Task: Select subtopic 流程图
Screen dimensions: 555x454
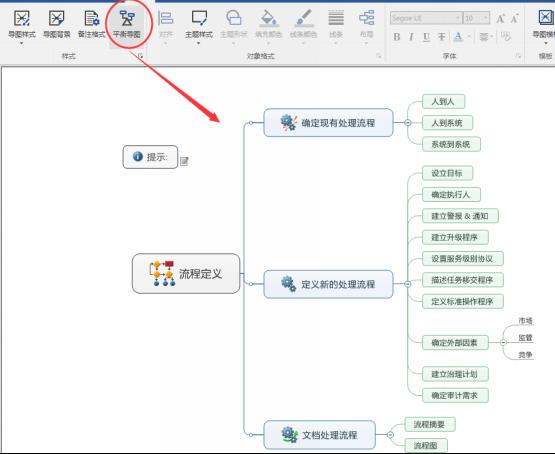Action: point(426,446)
